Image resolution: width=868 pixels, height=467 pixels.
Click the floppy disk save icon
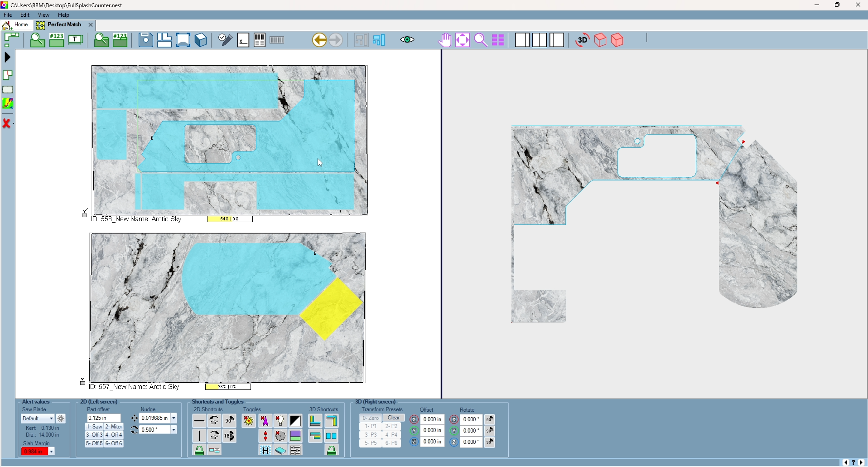pyautogui.click(x=145, y=40)
